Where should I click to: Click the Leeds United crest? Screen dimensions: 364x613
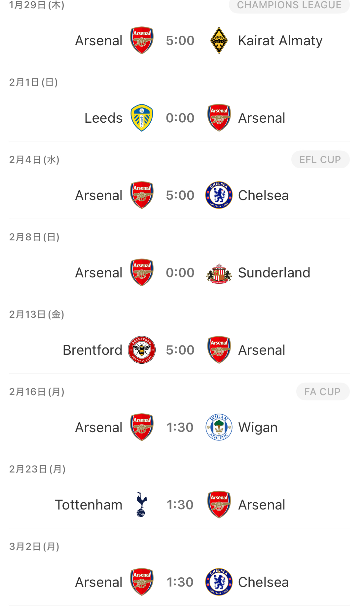[142, 118]
